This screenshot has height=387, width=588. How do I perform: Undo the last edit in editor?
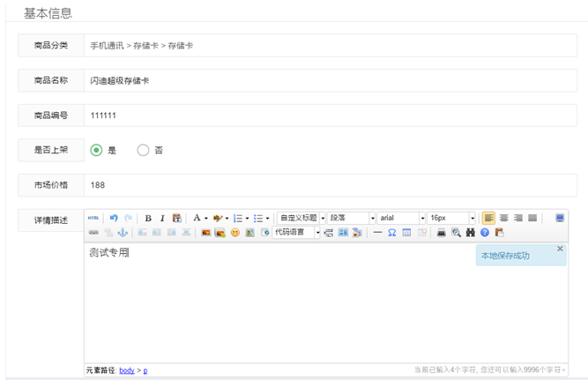point(114,218)
